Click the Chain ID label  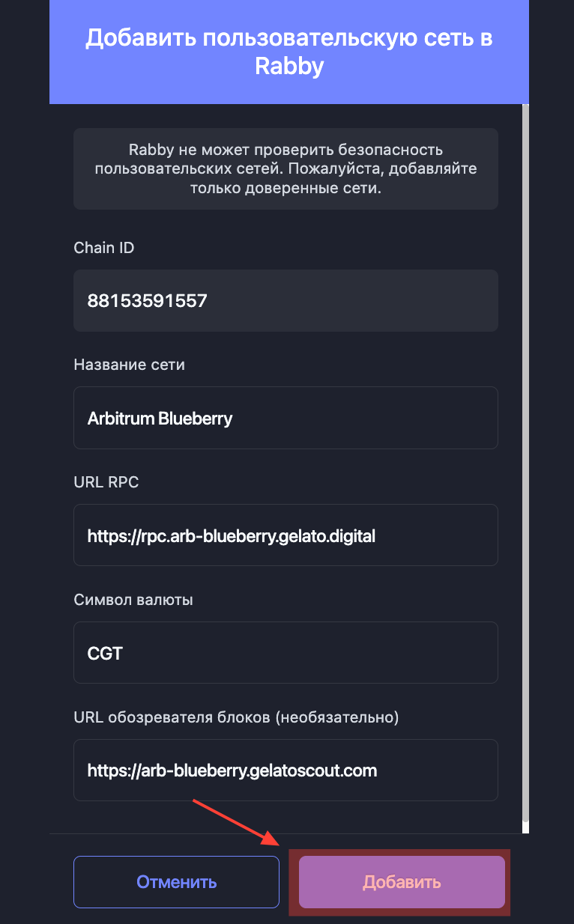tap(104, 248)
